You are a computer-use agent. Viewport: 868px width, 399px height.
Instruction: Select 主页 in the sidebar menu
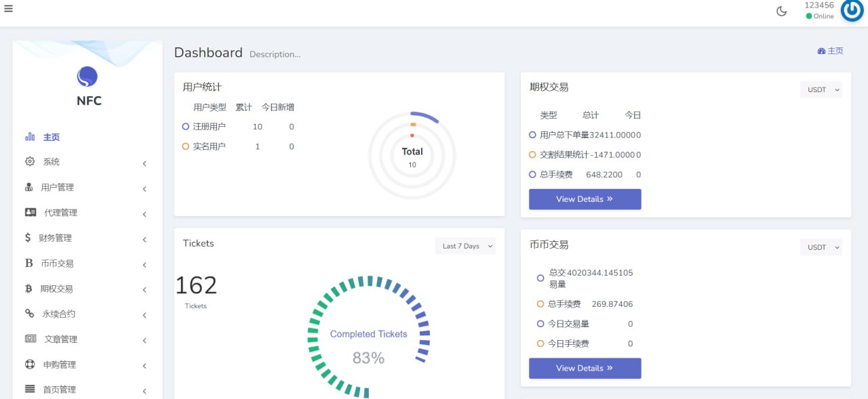[x=52, y=138]
